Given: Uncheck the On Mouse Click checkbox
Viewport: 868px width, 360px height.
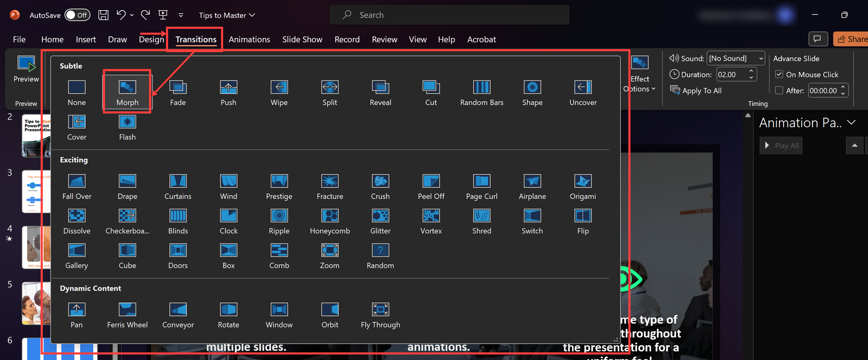Looking at the screenshot, I should coord(779,75).
